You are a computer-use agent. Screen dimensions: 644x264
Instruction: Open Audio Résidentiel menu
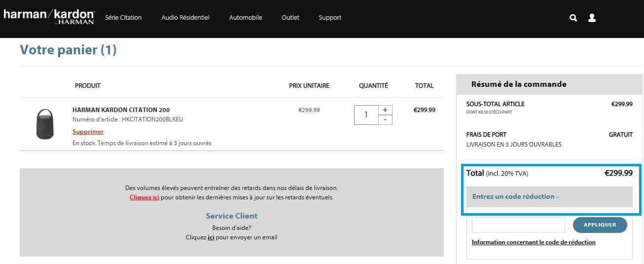185,18
